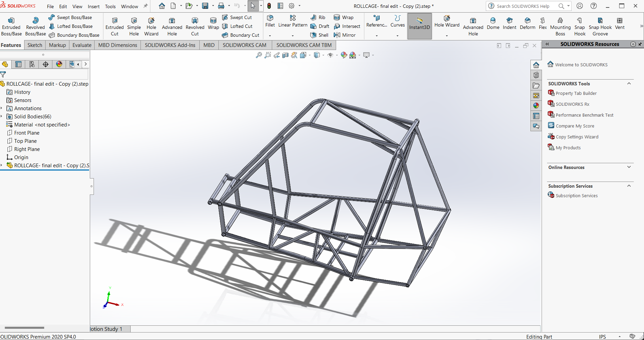Collapse the Subscription Services section
Screen dimensions: 644x340
click(629, 186)
